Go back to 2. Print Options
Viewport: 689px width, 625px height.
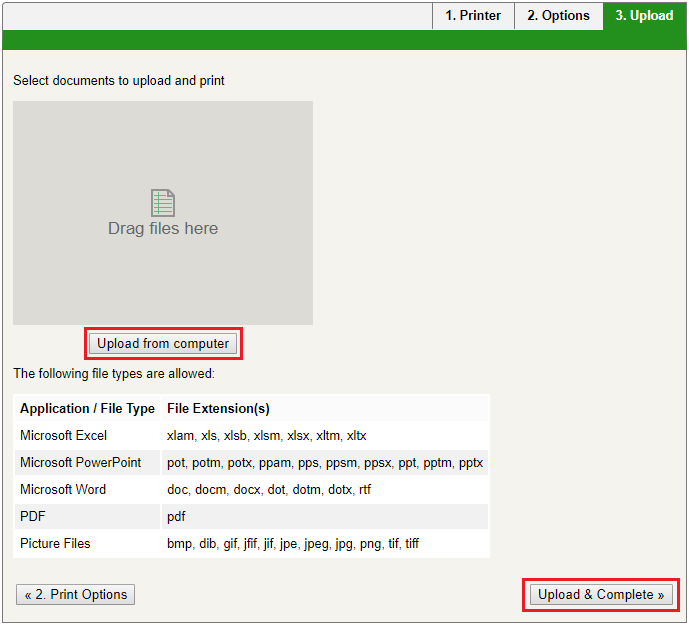coord(76,595)
